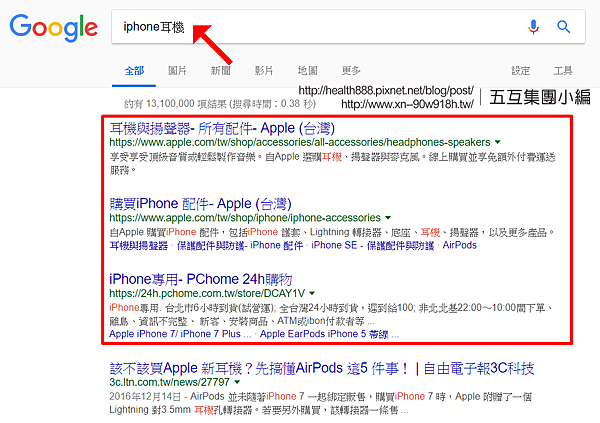The height and width of the screenshot is (423, 600).
Task: Open sitelink iPhone SE - 保護配件與防護
Action: pos(373,245)
